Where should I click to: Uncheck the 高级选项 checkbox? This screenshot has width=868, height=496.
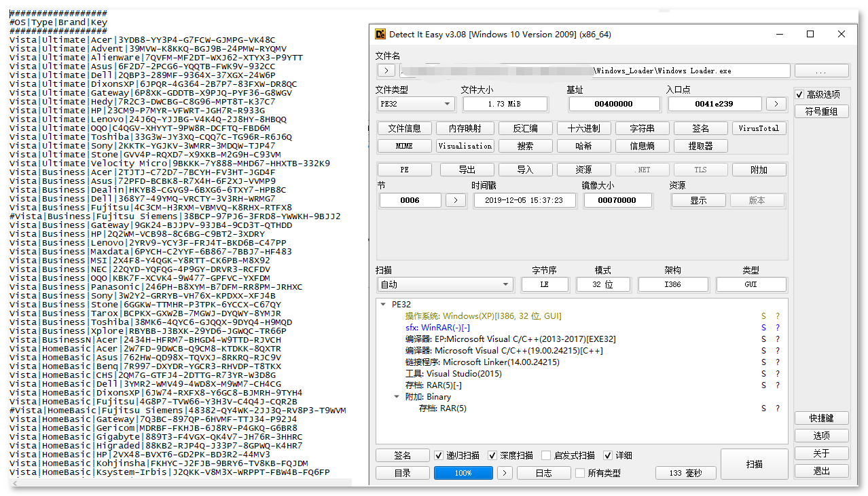pyautogui.click(x=800, y=94)
